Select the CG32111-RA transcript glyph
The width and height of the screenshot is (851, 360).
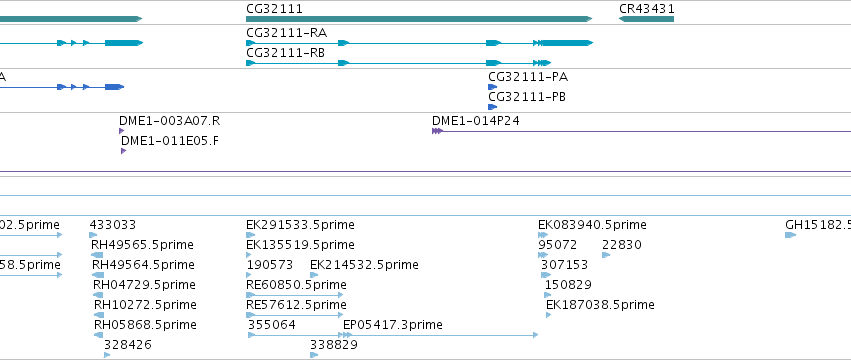click(x=420, y=43)
